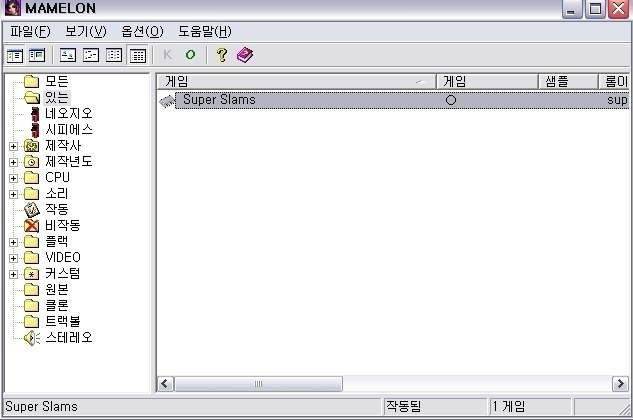Open the 옵션(O) menu
633x420 pixels.
click(x=142, y=32)
